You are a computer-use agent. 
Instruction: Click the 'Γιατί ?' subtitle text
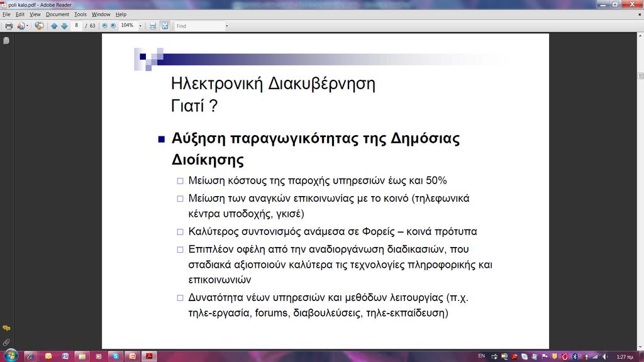pos(194,106)
